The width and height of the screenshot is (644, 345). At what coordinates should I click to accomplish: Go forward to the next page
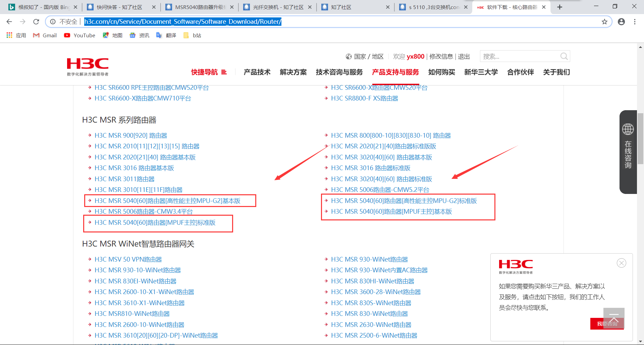(22, 22)
